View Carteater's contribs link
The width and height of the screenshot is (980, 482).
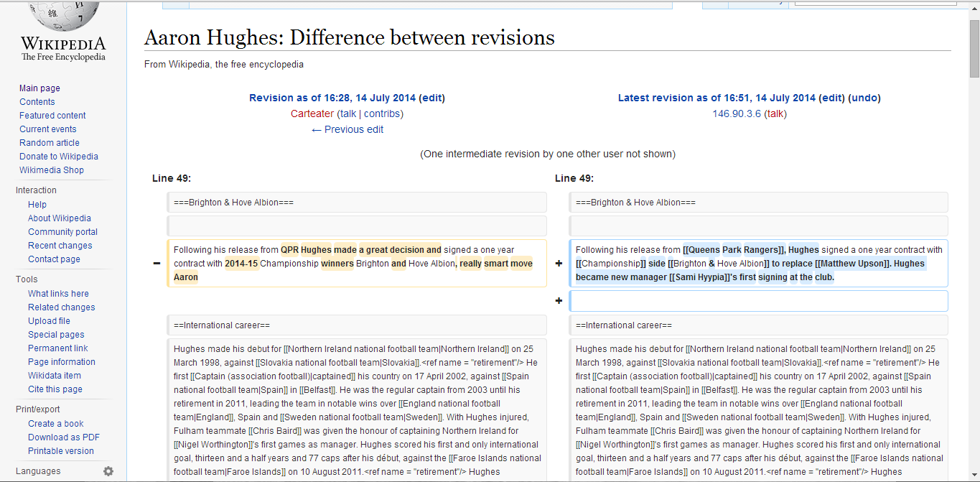tap(382, 113)
